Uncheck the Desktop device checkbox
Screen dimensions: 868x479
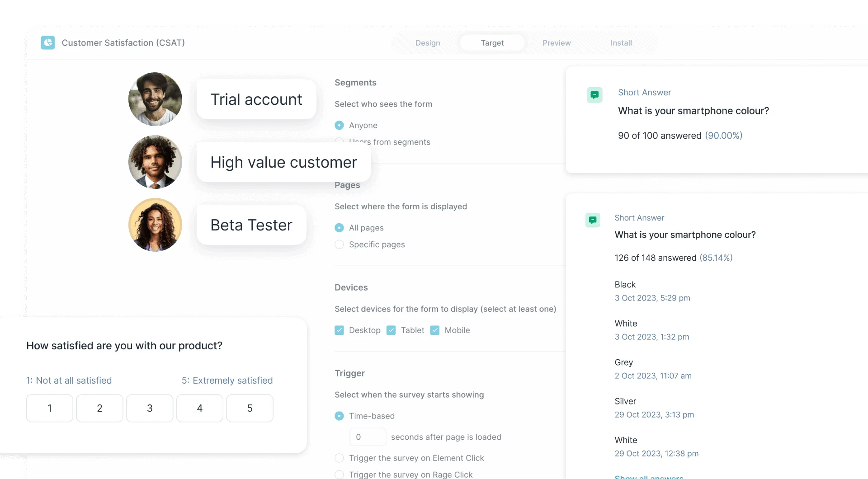339,330
